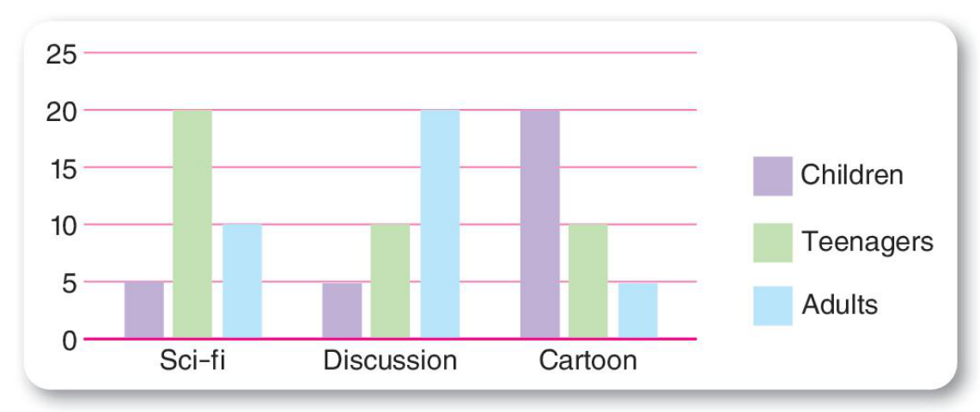Click the Cartoon category axis label
The image size is (980, 412).
(588, 360)
